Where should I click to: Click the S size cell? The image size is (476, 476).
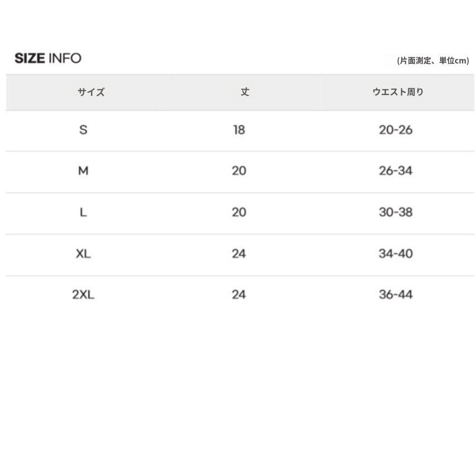83,130
